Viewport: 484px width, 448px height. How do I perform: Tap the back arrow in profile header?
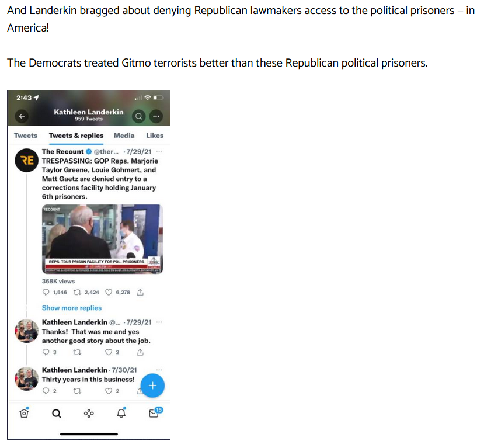coord(22,116)
